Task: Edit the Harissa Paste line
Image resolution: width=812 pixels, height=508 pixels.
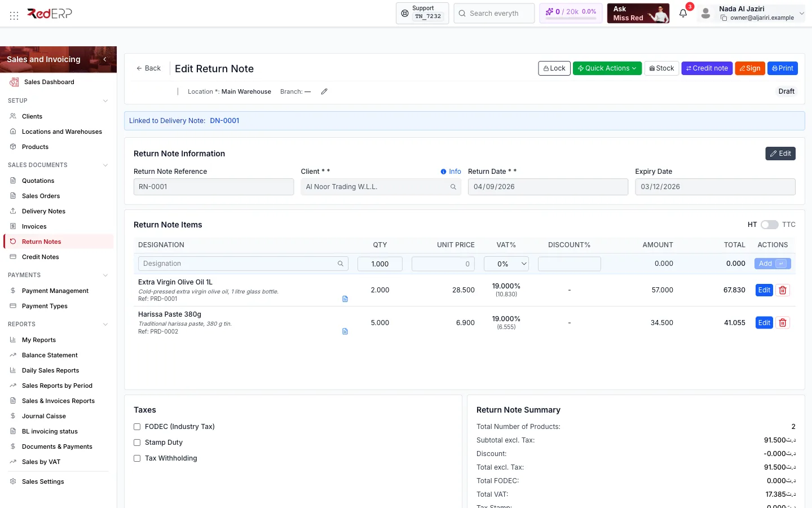Action: point(764,323)
